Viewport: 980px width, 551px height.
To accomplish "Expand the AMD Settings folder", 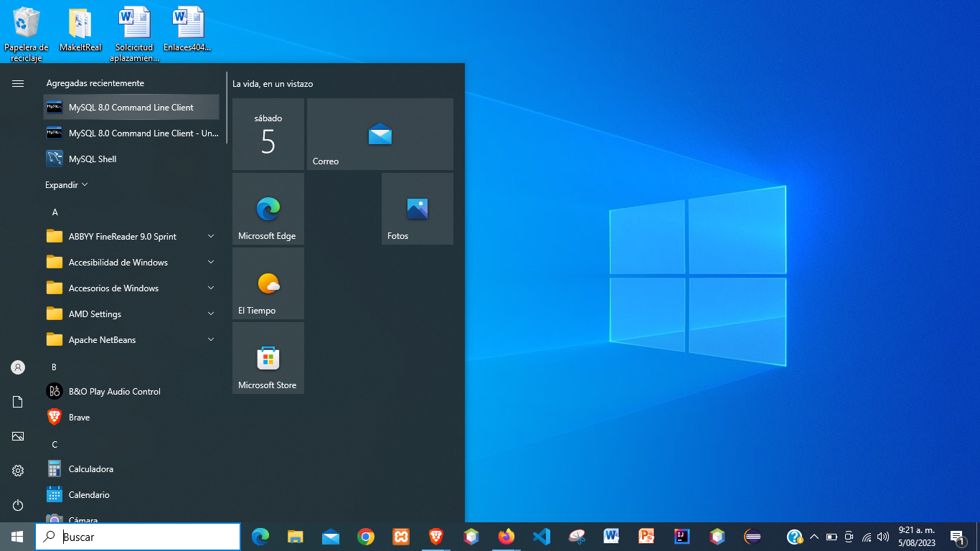I will click(x=131, y=314).
